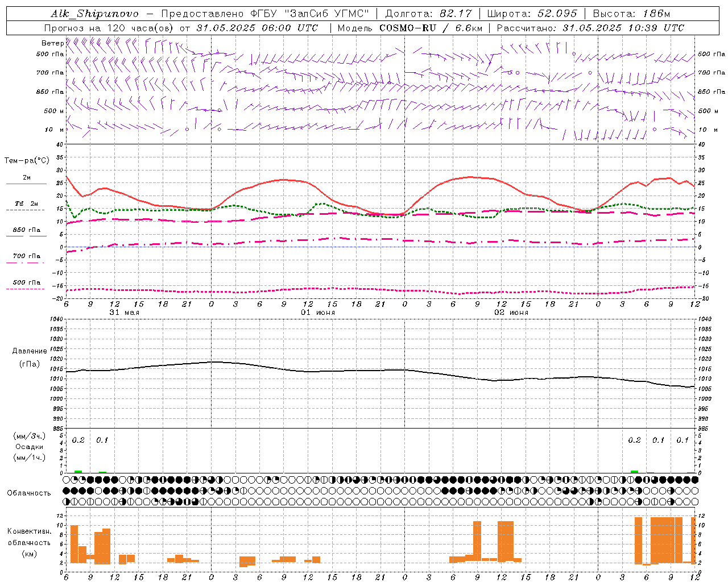The height and width of the screenshot is (582, 728).
Task: Click the '31 мая' date label
Action: [125, 313]
